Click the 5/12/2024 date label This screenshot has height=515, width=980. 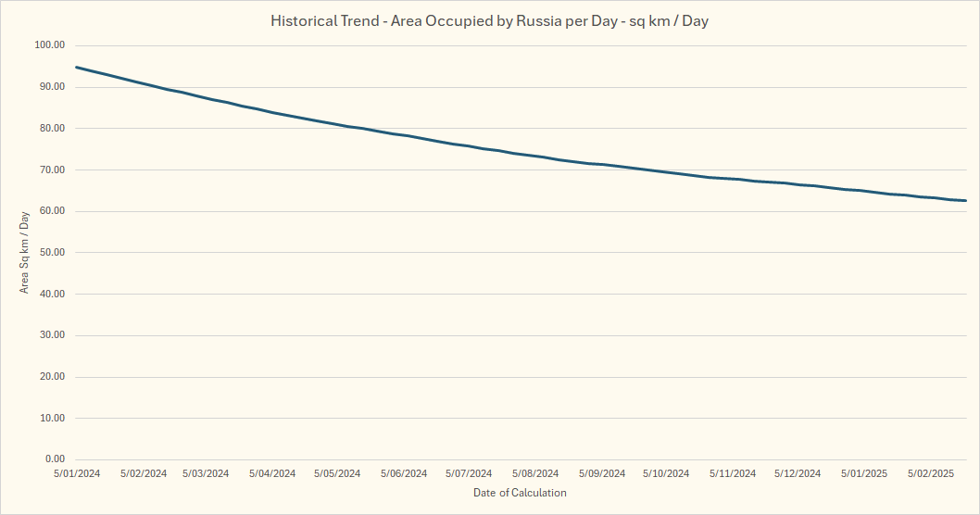[798, 473]
